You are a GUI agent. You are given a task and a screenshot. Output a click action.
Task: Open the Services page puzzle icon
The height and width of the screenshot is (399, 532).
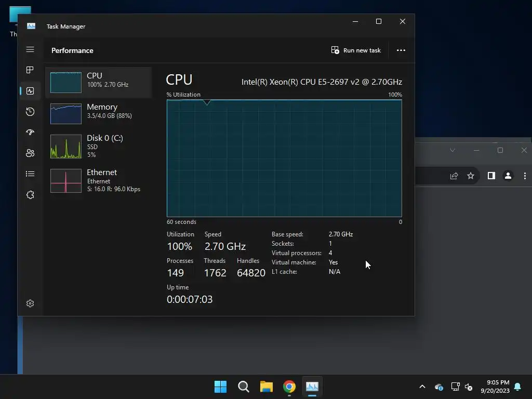[x=30, y=195]
